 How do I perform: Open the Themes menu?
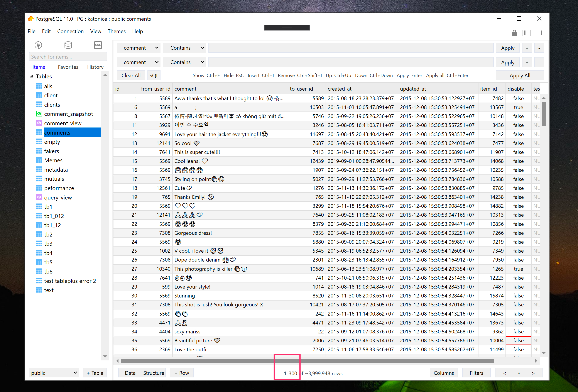click(x=116, y=31)
